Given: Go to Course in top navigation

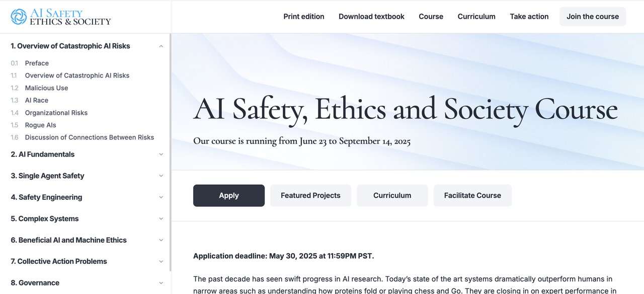Looking at the screenshot, I should 431,17.
